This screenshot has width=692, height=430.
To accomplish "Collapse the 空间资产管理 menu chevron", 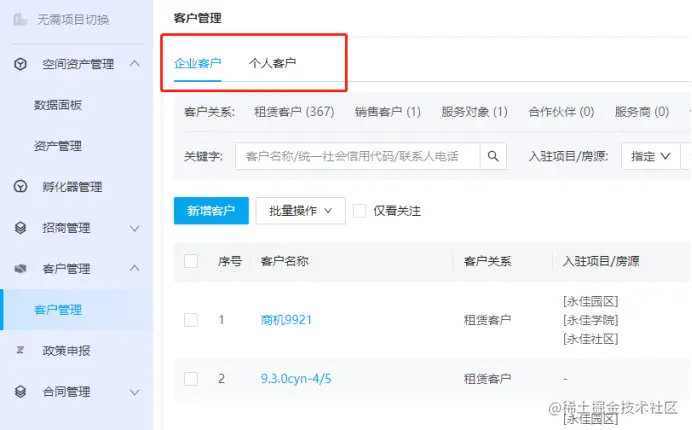I will pyautogui.click(x=135, y=64).
